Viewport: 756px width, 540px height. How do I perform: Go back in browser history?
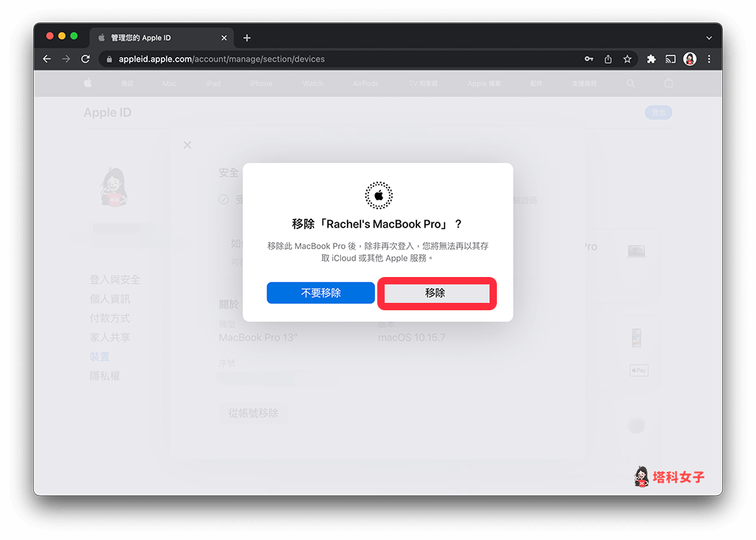tap(47, 59)
